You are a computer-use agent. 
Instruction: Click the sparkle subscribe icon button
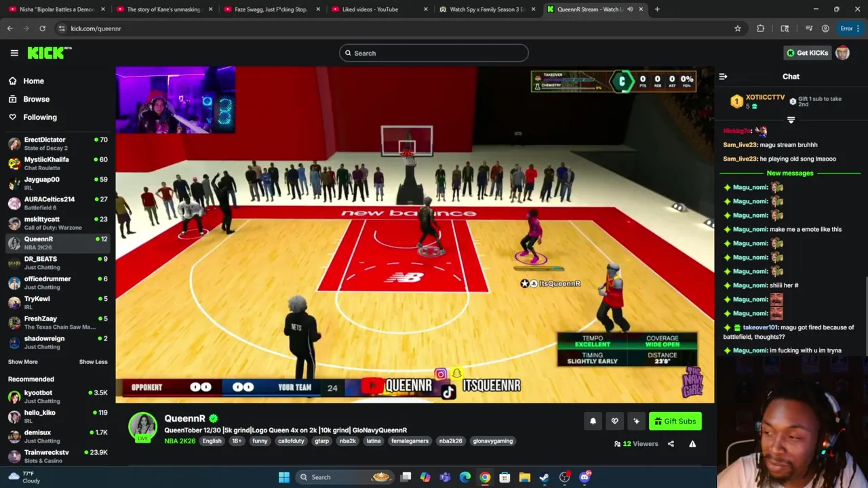636,422
